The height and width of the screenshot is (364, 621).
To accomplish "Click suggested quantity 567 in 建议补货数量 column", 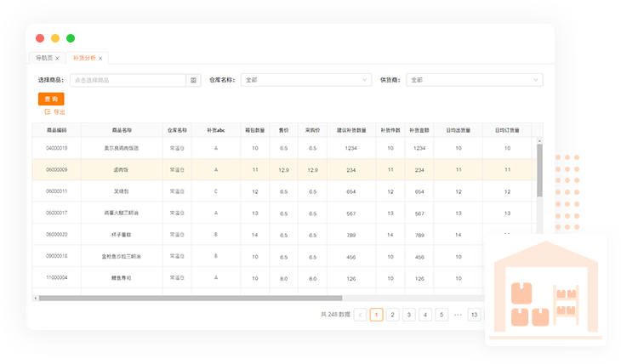I will click(350, 213).
